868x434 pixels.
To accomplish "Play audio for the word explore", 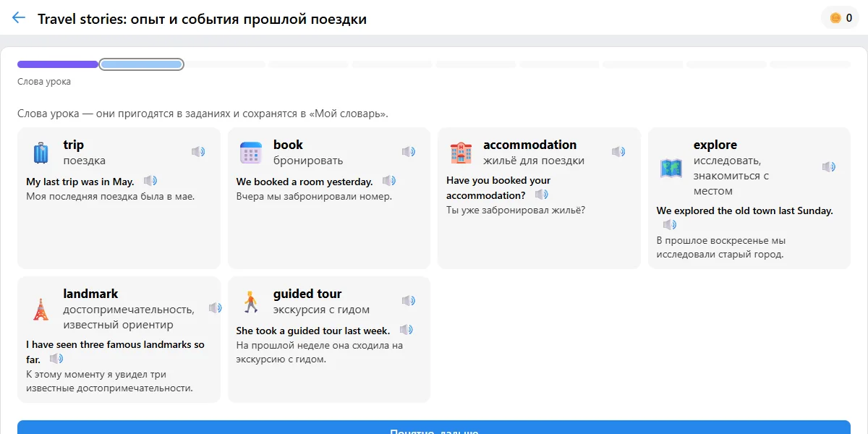I will click(x=829, y=167).
